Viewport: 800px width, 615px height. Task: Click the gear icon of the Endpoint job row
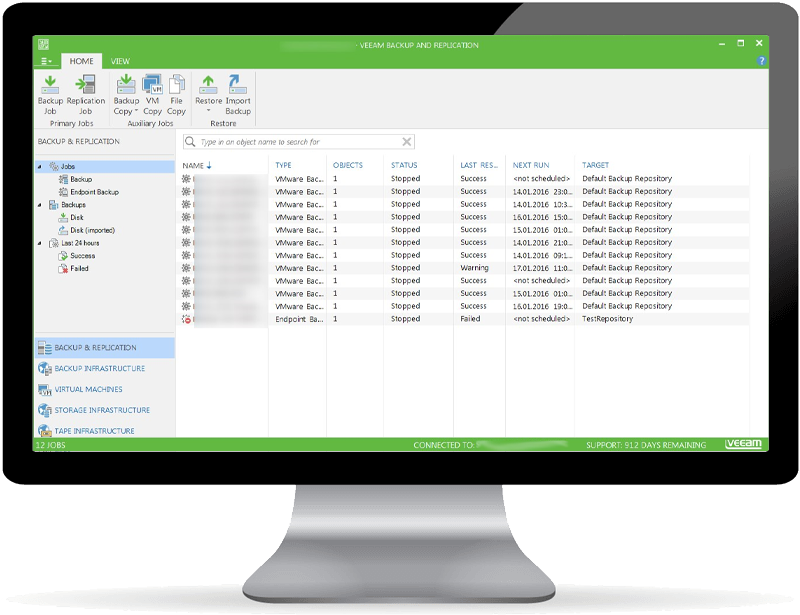point(186,319)
